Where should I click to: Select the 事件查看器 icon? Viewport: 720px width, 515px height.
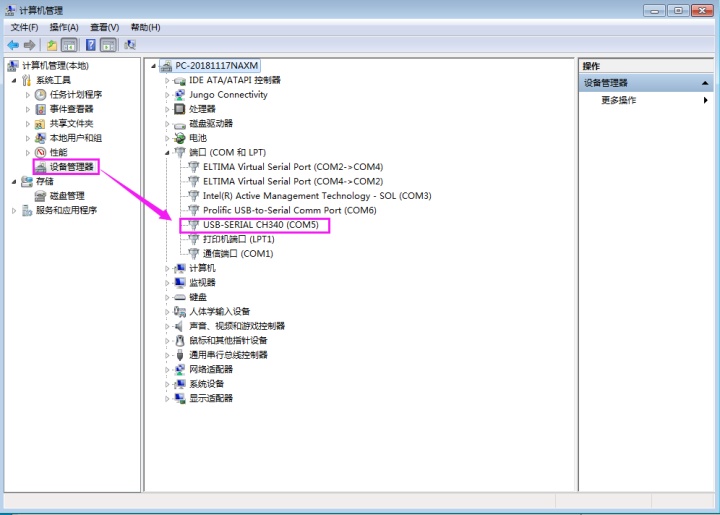40,109
